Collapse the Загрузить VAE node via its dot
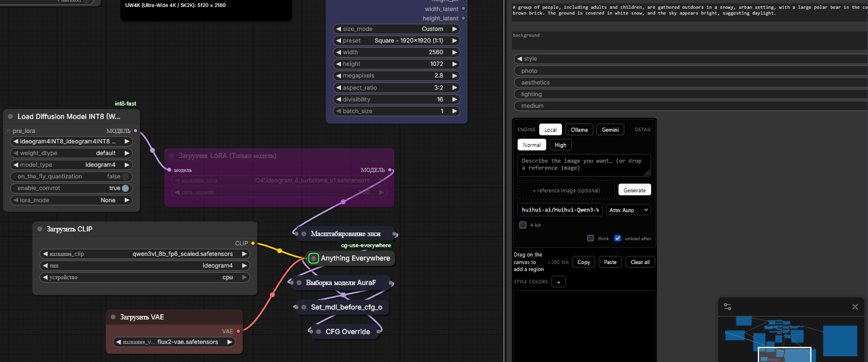This screenshot has width=868, height=362. [x=113, y=317]
